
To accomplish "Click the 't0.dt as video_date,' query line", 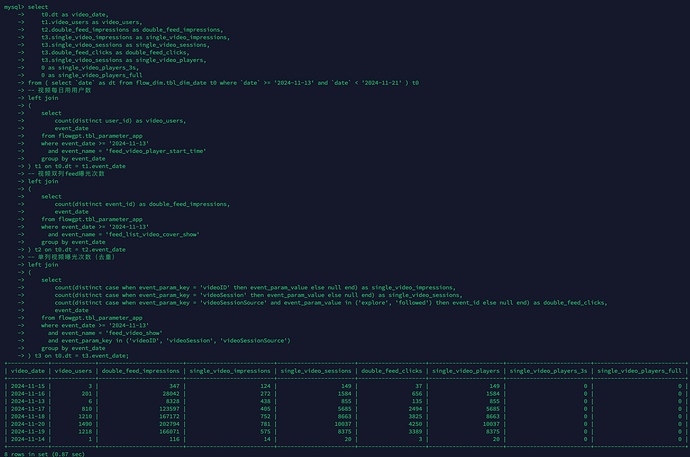I will 75,15.
